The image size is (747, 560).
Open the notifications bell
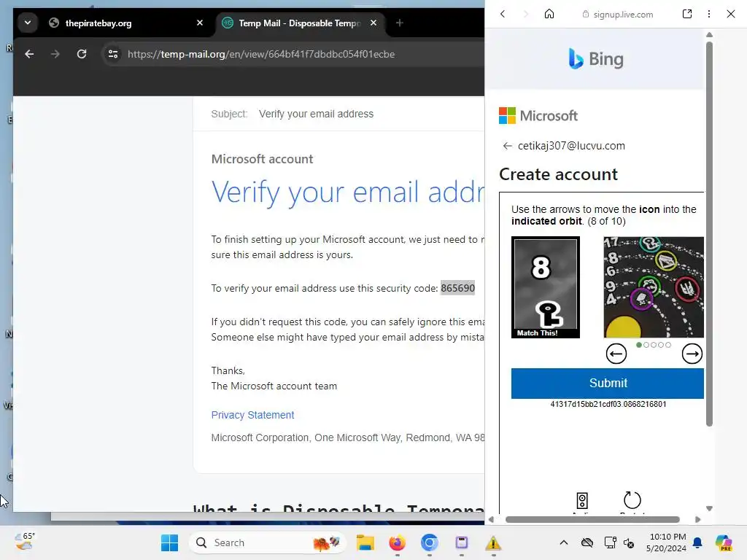point(697,542)
